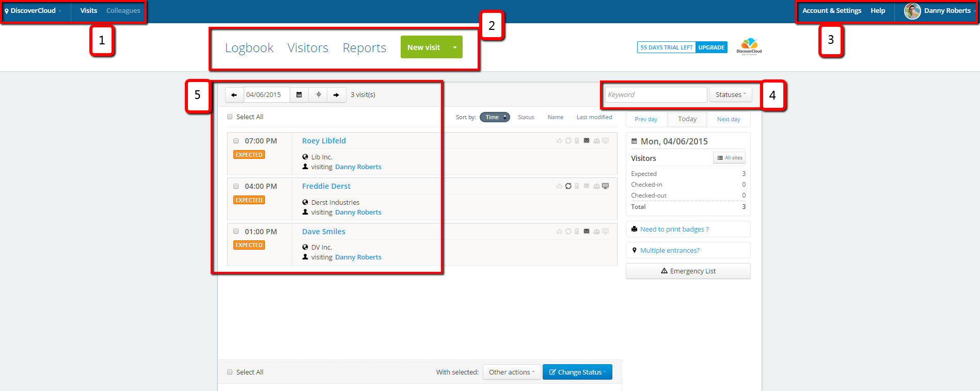The image size is (980, 391).
Task: Click the green New visit button
Action: coord(424,47)
